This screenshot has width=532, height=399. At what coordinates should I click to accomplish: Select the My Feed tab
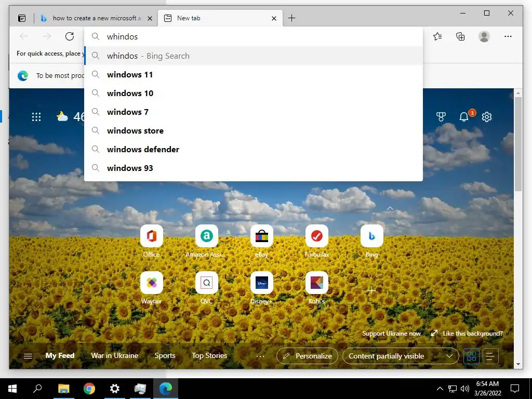60,355
